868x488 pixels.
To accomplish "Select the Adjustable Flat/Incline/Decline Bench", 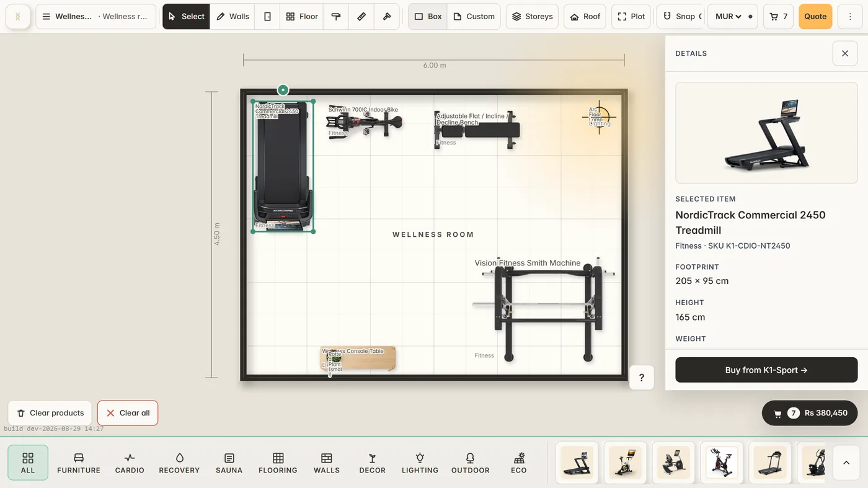I will coord(477,130).
